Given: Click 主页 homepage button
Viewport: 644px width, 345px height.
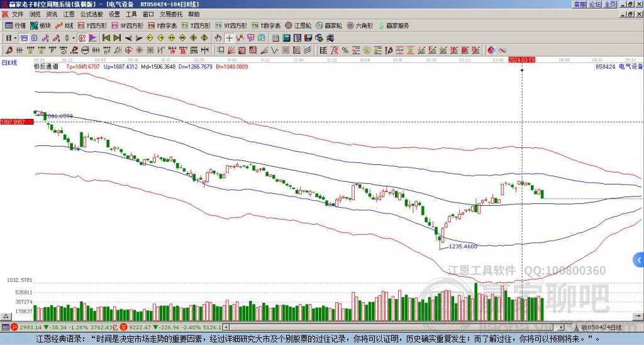Looking at the screenshot, I should click(610, 4).
